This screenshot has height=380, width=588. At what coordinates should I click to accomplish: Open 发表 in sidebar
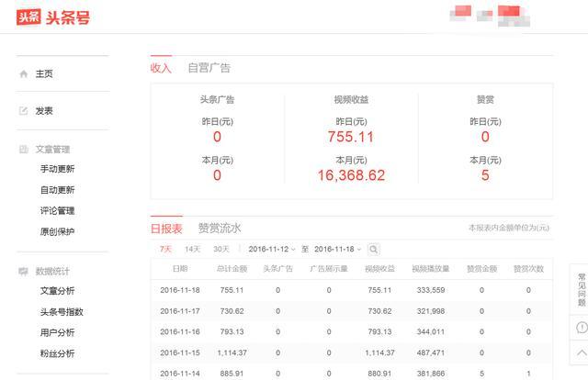pyautogui.click(x=44, y=111)
